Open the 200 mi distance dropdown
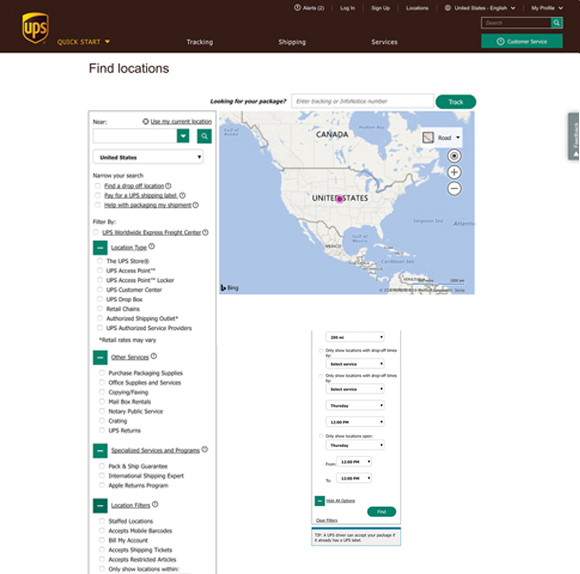The width and height of the screenshot is (580, 574). 355,337
